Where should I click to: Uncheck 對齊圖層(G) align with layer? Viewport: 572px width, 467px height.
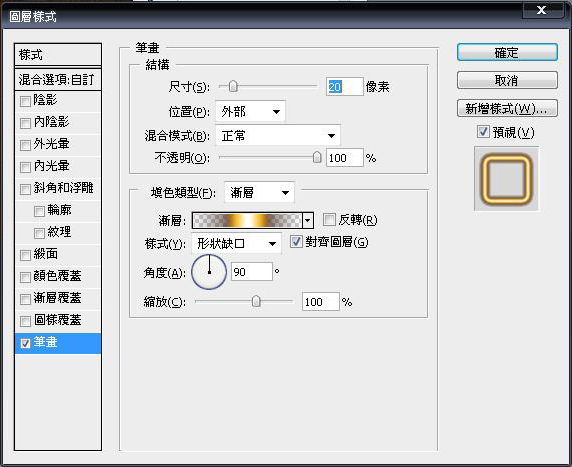tap(296, 242)
